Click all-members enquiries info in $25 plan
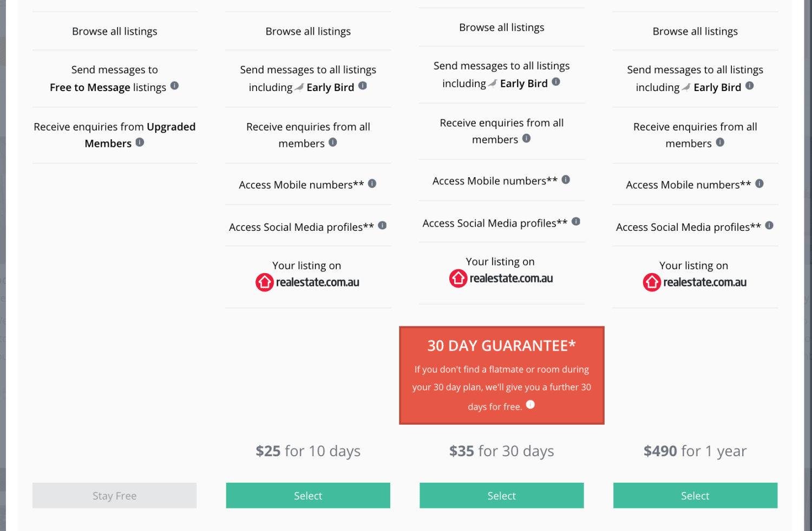This screenshot has height=531, width=812. coord(333,142)
